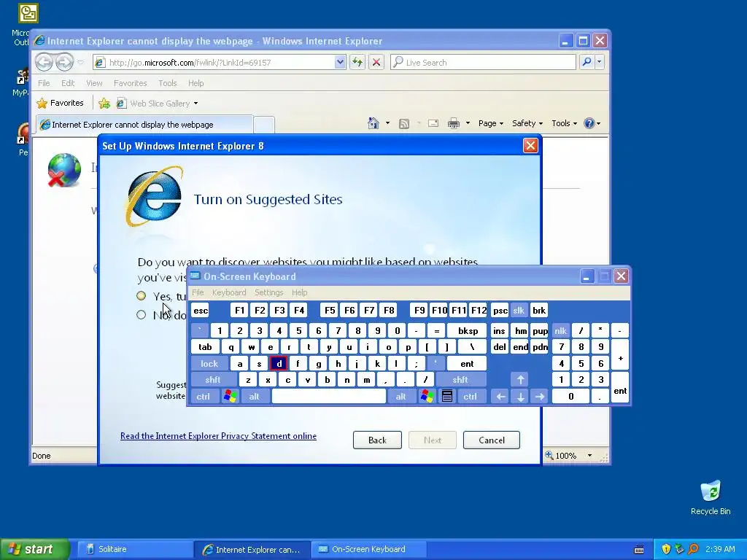
Task: Open the Safety dropdown menu
Action: pos(527,123)
